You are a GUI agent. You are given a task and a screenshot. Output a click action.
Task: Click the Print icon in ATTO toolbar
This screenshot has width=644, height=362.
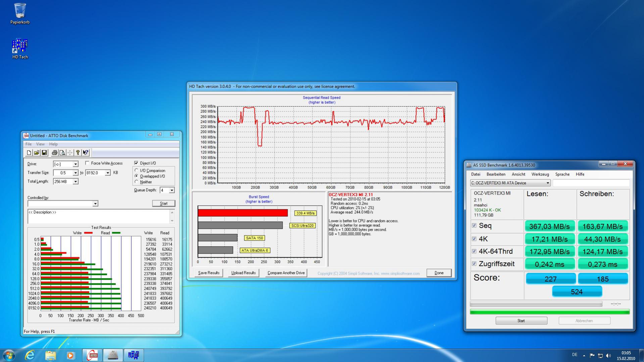pos(54,153)
